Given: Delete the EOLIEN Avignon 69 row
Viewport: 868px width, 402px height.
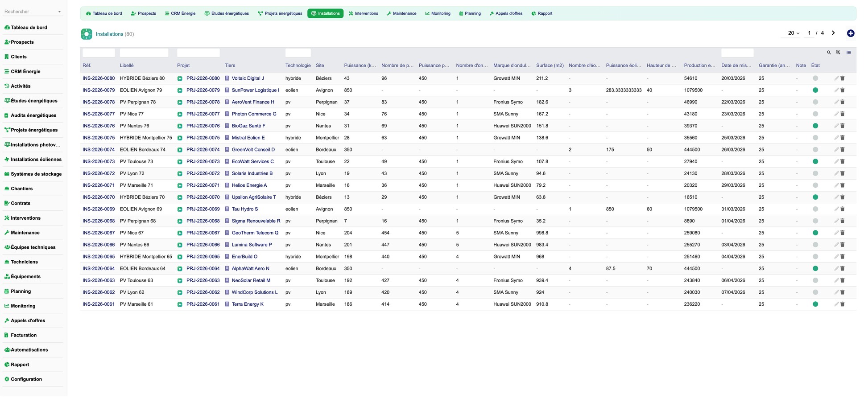Looking at the screenshot, I should 842,209.
